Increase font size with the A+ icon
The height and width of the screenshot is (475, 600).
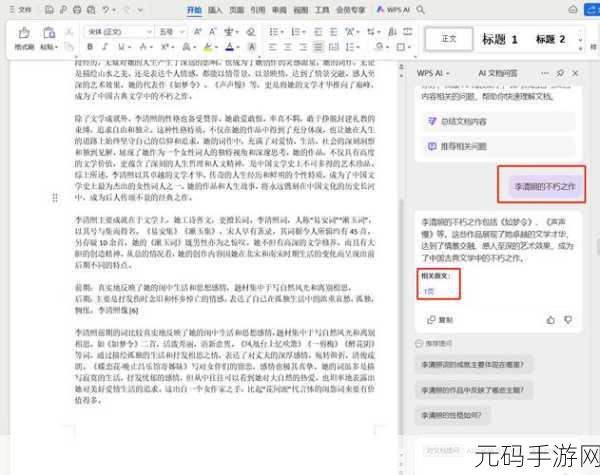click(197, 32)
